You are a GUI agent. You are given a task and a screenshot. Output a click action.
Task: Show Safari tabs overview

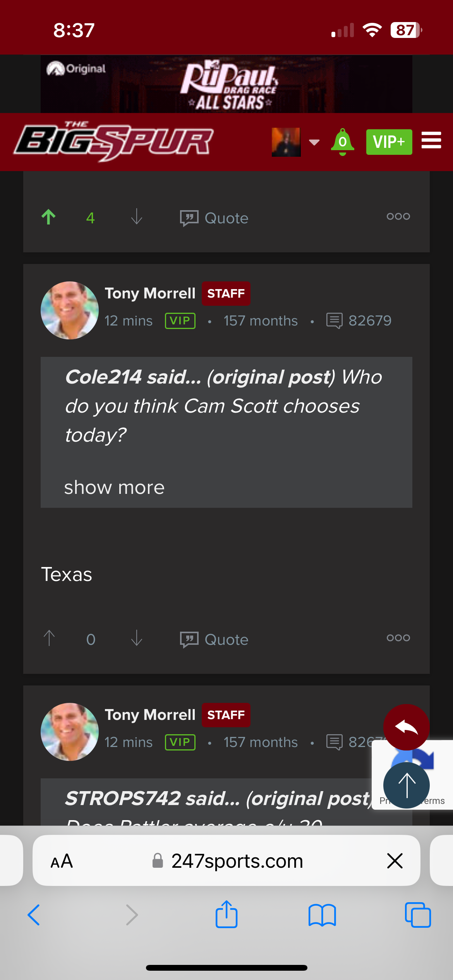417,915
